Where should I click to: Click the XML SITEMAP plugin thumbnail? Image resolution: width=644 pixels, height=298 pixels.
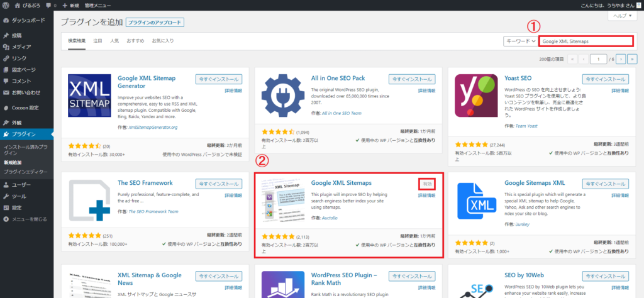[x=89, y=96]
